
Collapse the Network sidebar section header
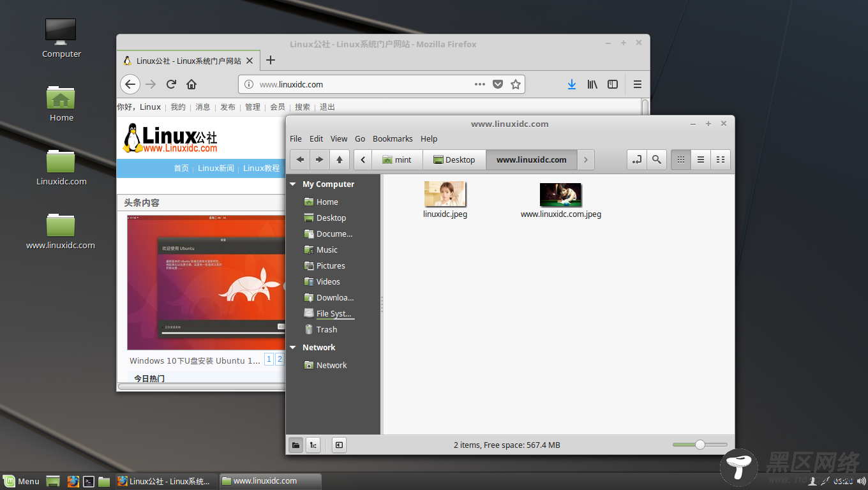coord(293,348)
